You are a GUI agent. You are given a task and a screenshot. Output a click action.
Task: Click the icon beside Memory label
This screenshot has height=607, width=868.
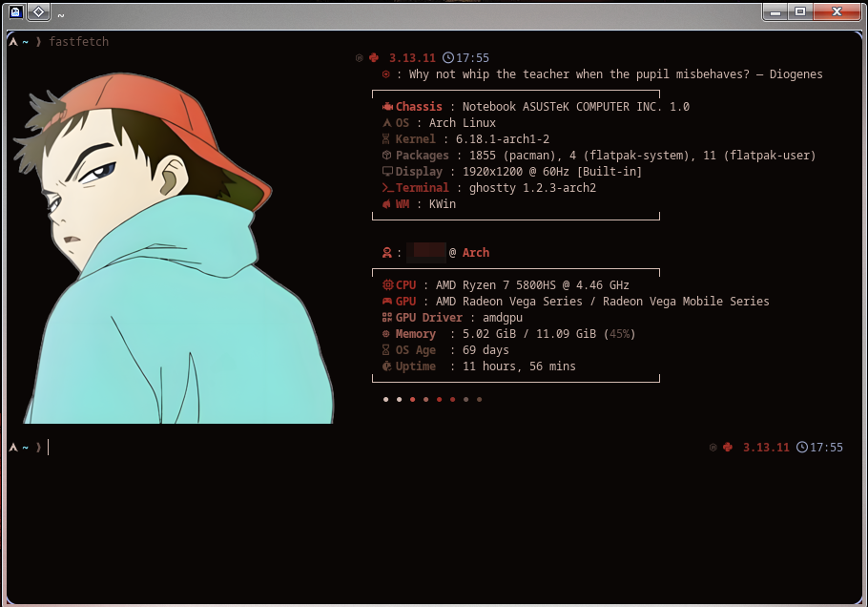(386, 334)
